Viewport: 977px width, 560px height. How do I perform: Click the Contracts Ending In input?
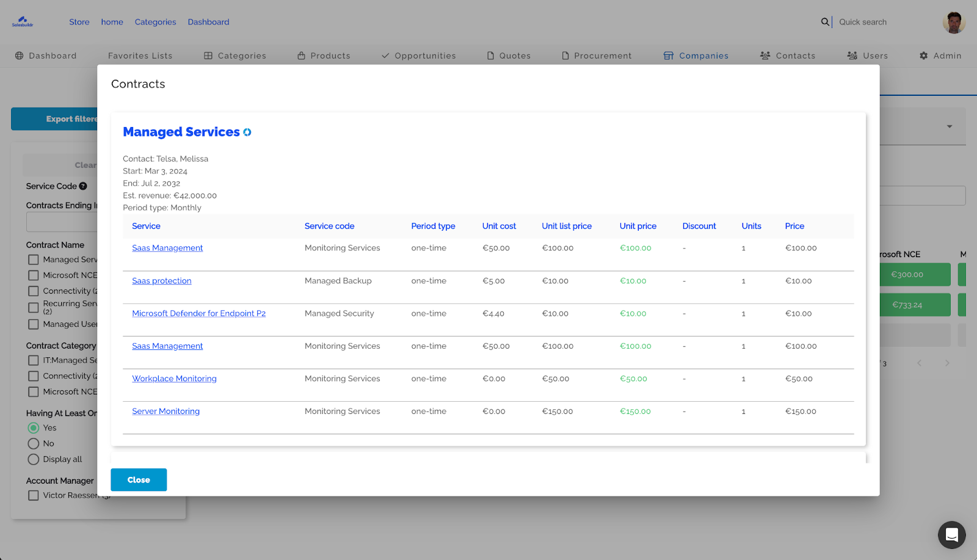(x=62, y=222)
